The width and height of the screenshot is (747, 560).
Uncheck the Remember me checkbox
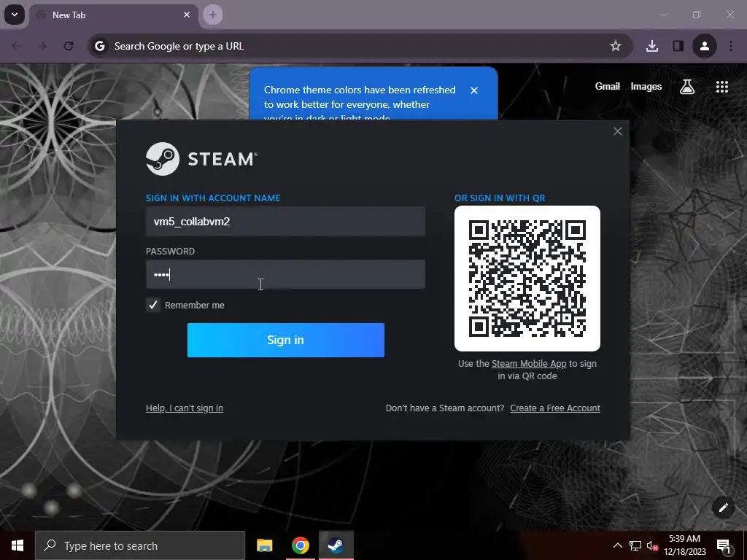coord(153,306)
